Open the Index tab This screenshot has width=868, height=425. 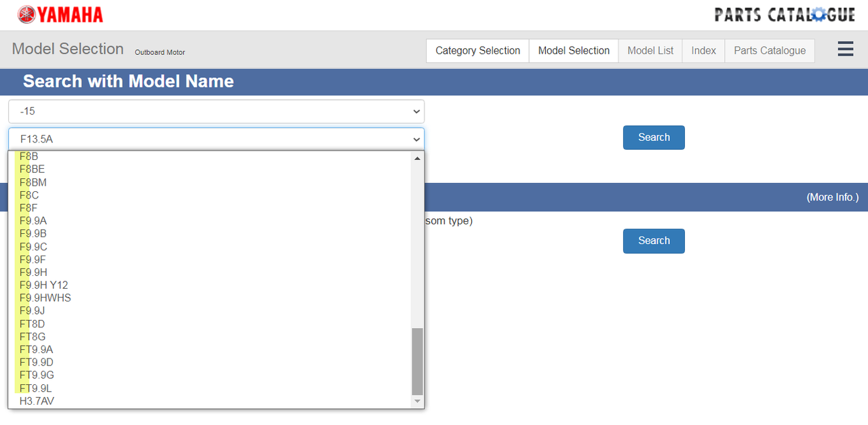(x=703, y=50)
